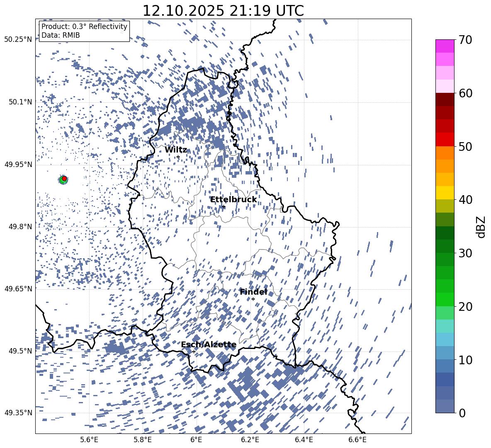Click the slate blue bottom colorbar swatch
This screenshot has height=448, width=491.
(445, 406)
